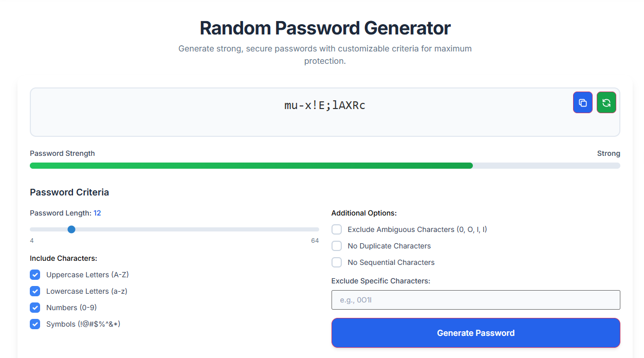Click the Password Length slider handle
644x358 pixels.
(x=71, y=229)
